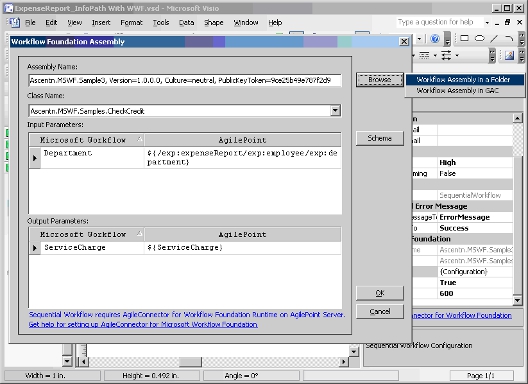Click Page 1/1 in status bar
Image resolution: width=528 pixels, height=384 pixels.
(482, 376)
